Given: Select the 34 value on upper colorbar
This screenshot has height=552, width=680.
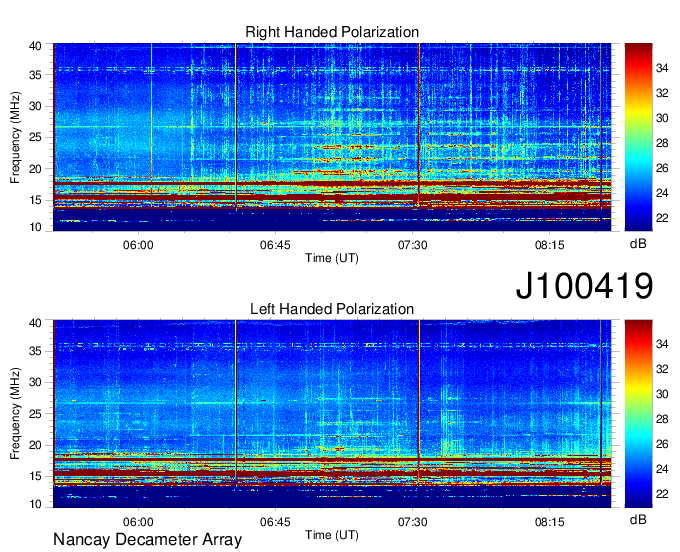Looking at the screenshot, I should point(662,68).
